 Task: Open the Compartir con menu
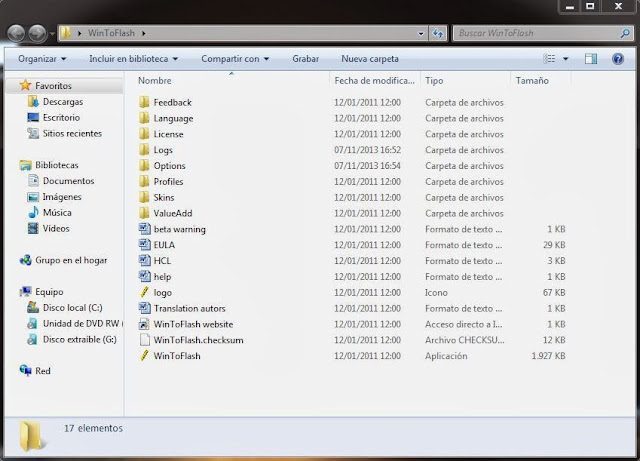[235, 59]
